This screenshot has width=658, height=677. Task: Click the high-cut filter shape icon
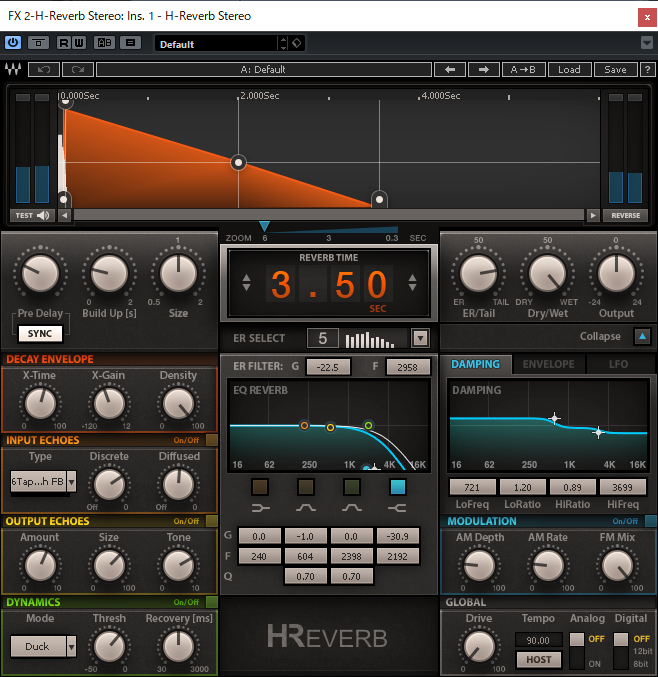coord(397,508)
